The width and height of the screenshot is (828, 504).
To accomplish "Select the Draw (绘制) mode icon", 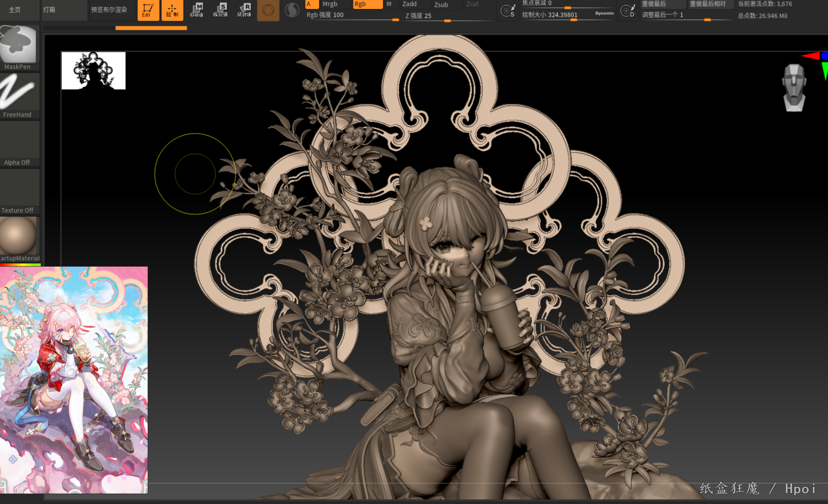I will (x=172, y=10).
